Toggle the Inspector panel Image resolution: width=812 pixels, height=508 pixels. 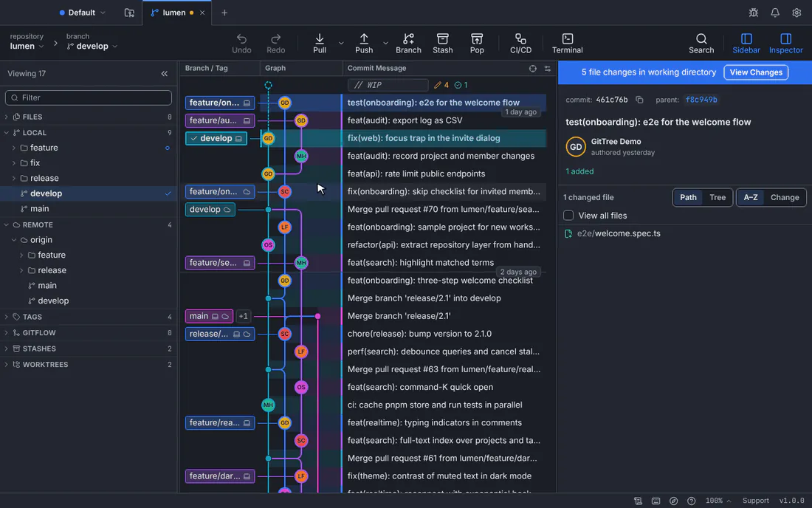pos(785,44)
